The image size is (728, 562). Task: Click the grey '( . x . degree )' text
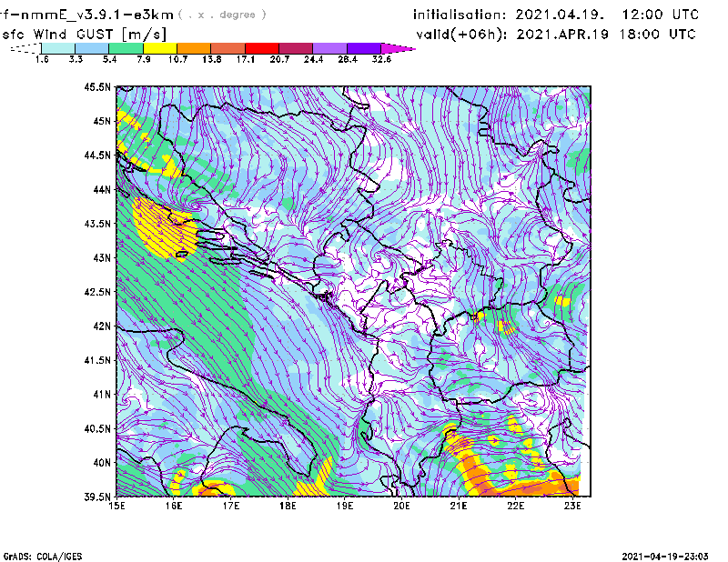[222, 15]
